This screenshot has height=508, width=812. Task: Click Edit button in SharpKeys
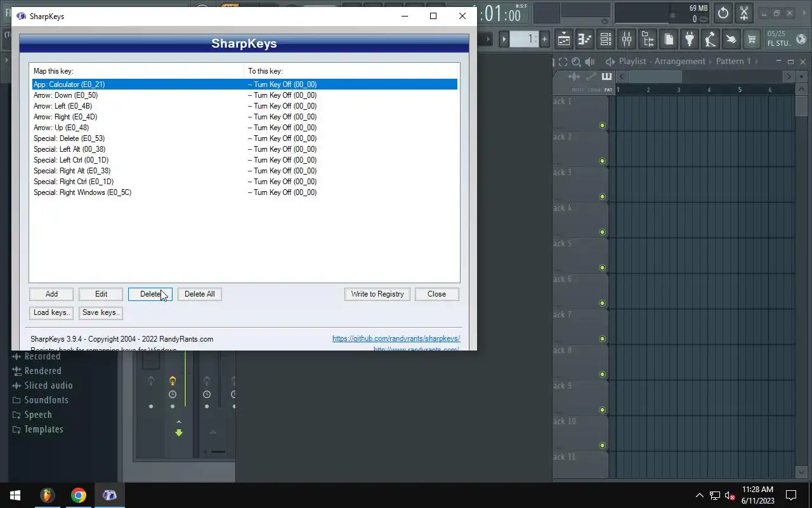(x=101, y=294)
